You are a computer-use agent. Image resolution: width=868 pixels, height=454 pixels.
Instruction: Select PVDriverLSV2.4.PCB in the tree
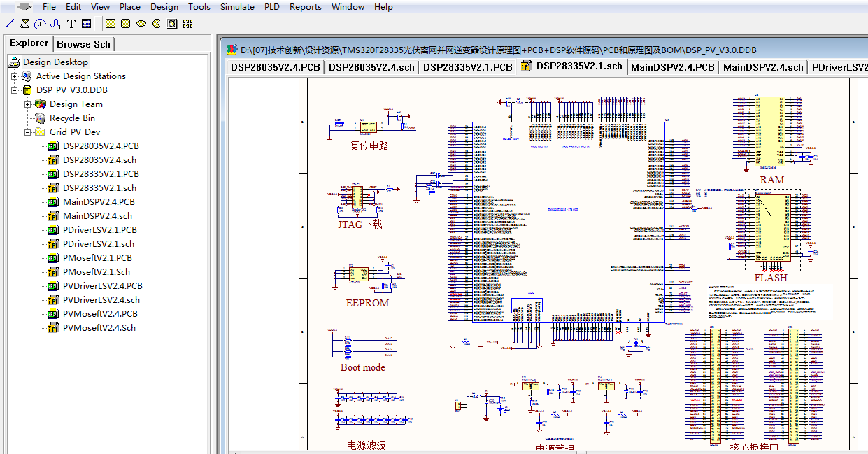103,285
